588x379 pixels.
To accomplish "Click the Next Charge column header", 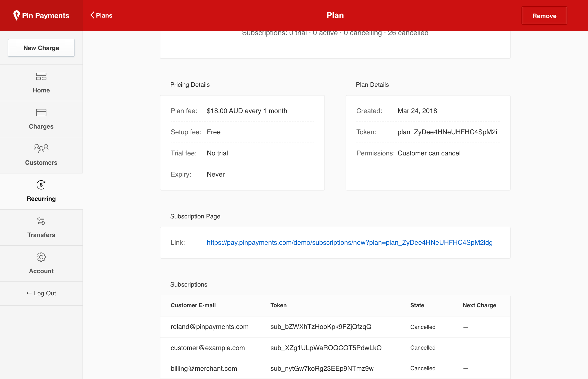I will (479, 305).
